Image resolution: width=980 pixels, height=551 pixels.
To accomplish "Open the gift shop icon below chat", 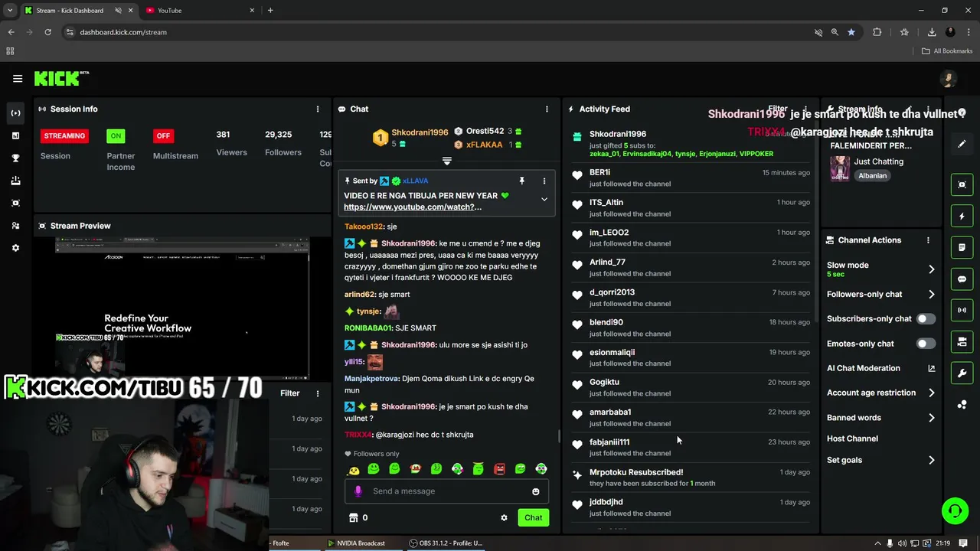I will tap(354, 518).
